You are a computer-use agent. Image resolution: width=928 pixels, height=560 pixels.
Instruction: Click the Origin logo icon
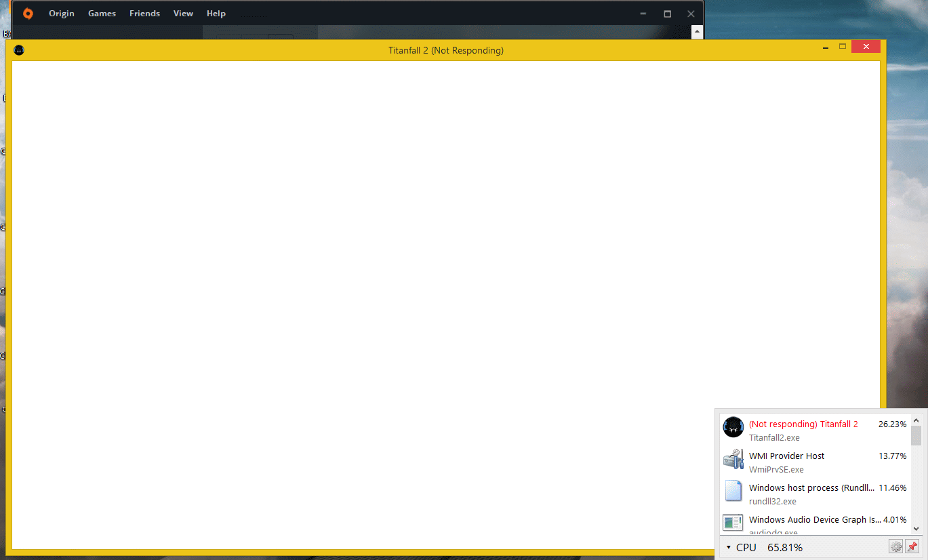[x=28, y=14]
